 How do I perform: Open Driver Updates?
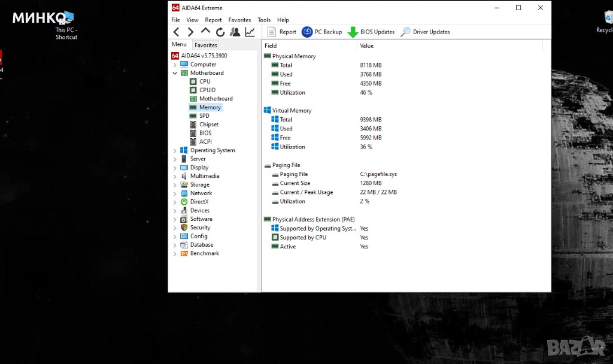pyautogui.click(x=425, y=32)
